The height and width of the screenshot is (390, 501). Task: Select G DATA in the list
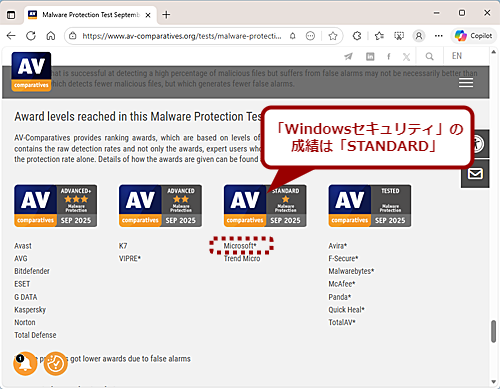tap(26, 297)
